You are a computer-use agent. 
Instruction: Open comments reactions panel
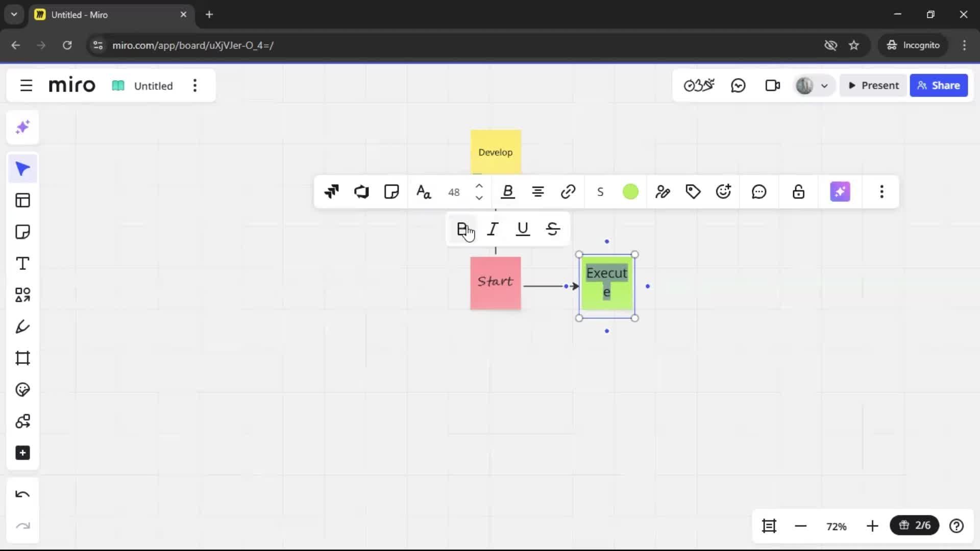coord(738,86)
